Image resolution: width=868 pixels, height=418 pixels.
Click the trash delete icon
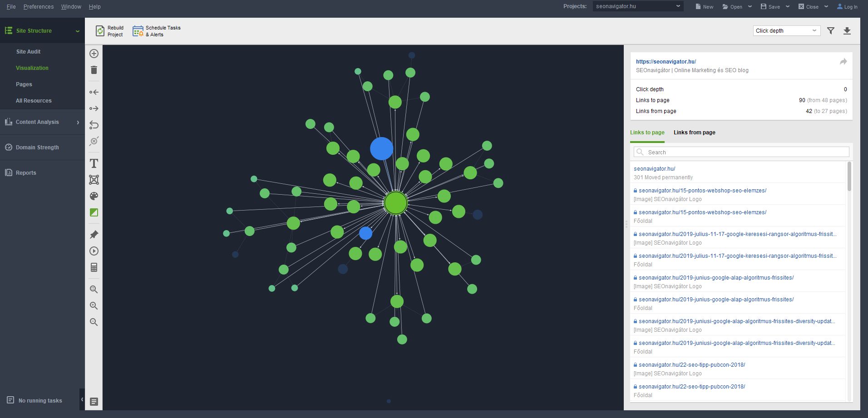[94, 70]
